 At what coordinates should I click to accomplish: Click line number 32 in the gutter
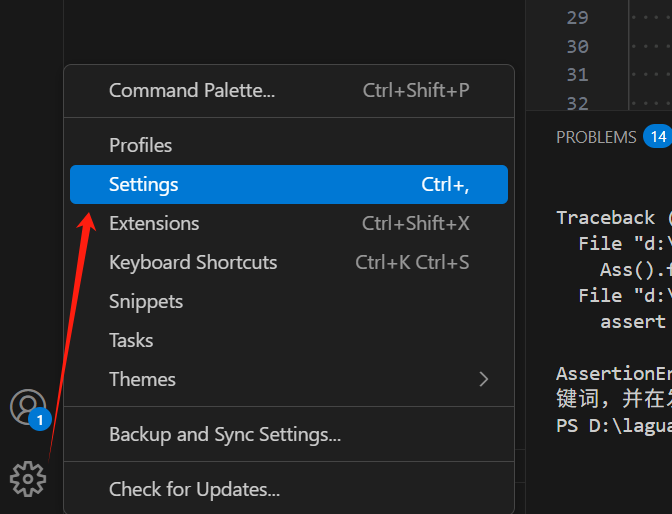coord(578,103)
